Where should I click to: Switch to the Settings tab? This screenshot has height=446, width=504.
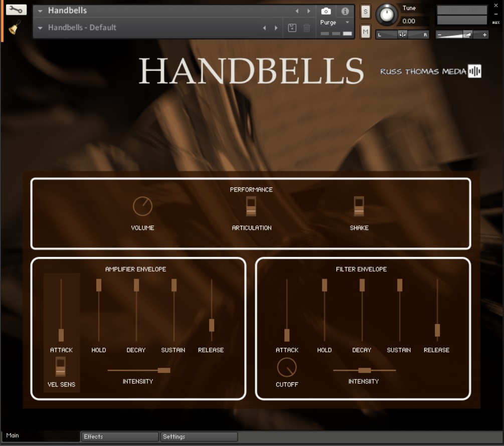pos(199,436)
